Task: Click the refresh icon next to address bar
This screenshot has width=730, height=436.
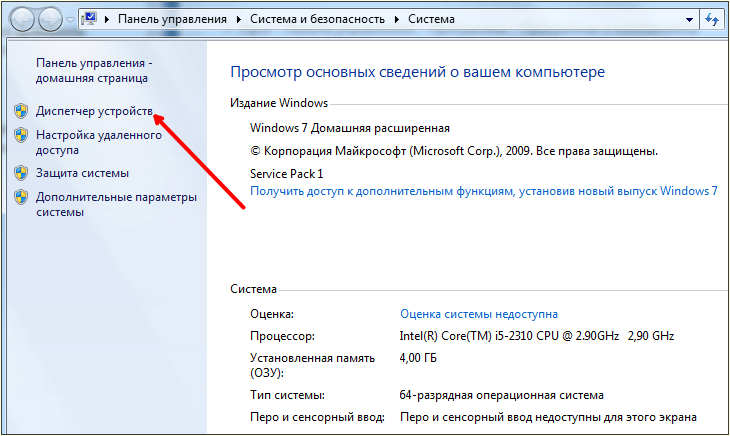Action: (x=711, y=20)
